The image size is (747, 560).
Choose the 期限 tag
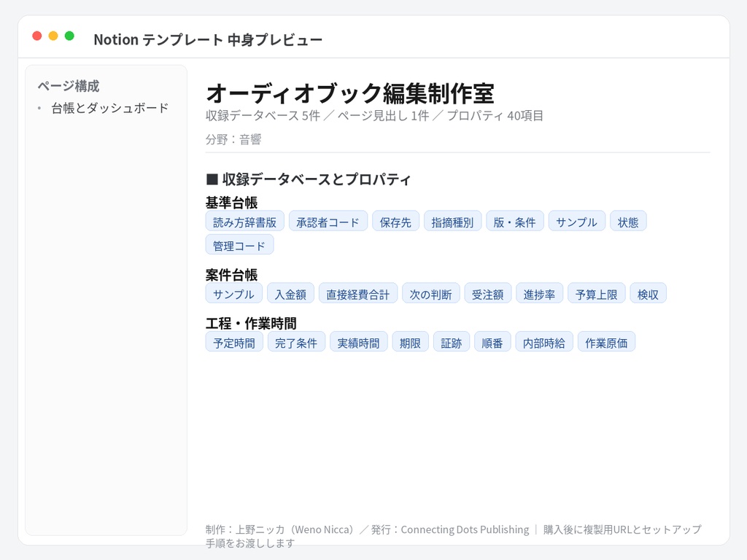[410, 342]
